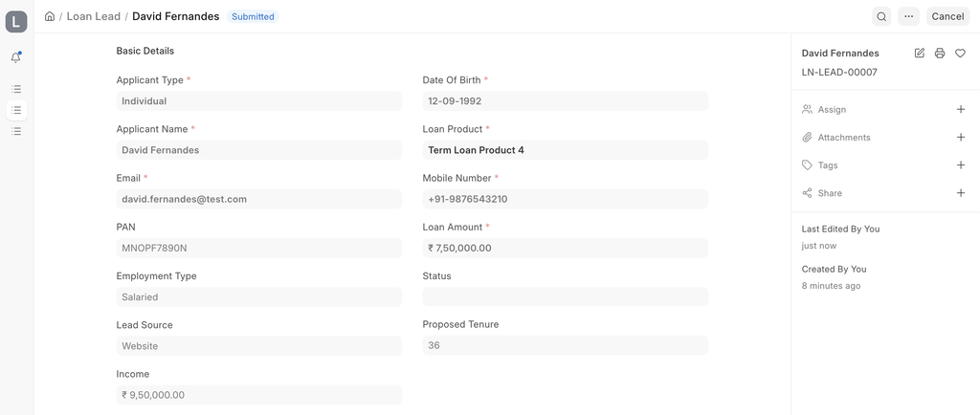
Task: Click the heart like icon
Action: click(960, 53)
